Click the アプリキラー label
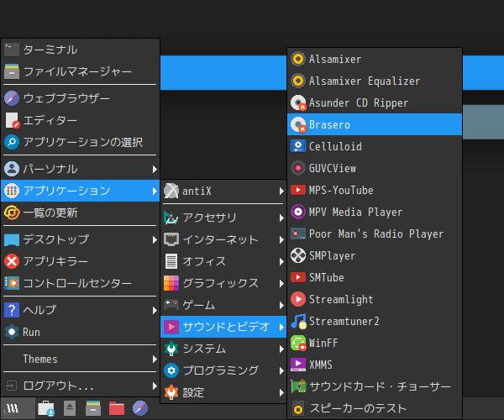Screen dimensions: 504x420 55,261
